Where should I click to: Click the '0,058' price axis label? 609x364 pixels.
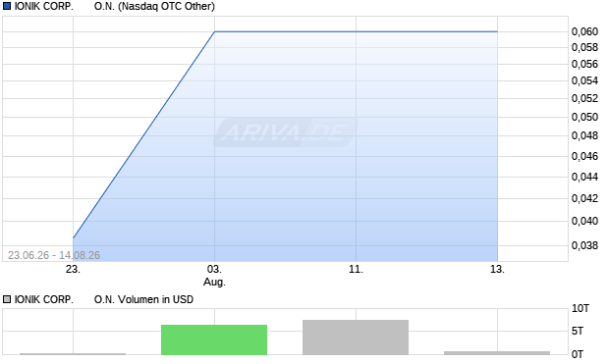(x=584, y=47)
